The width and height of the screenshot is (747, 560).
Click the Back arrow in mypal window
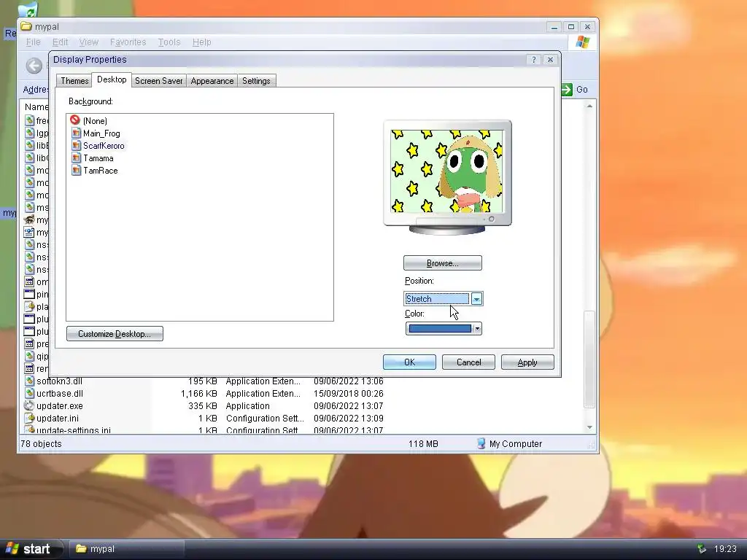pyautogui.click(x=34, y=66)
